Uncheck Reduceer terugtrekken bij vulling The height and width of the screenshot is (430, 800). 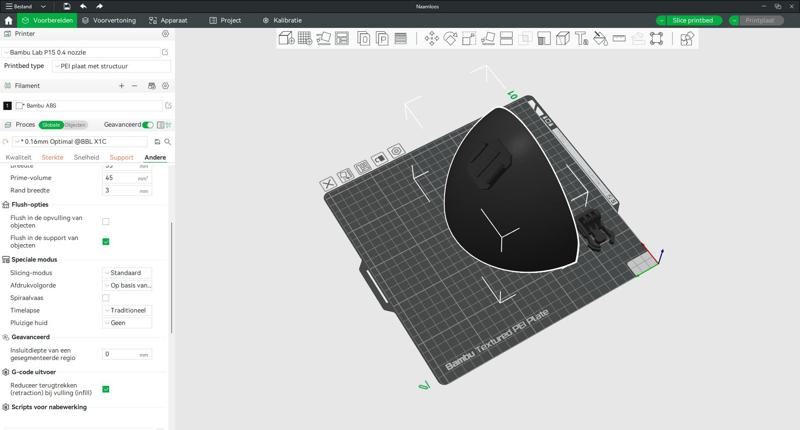coord(106,389)
